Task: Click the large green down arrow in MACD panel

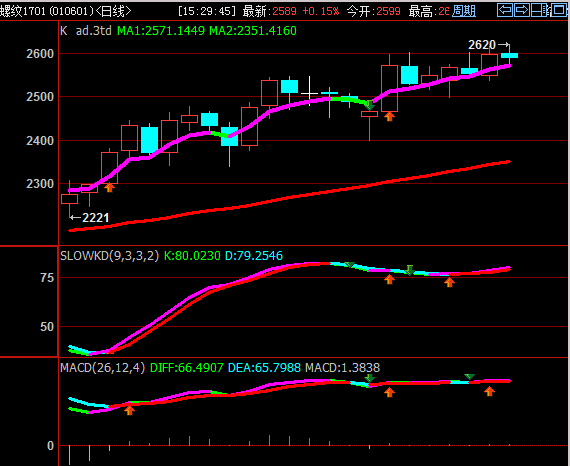Action: tap(369, 378)
